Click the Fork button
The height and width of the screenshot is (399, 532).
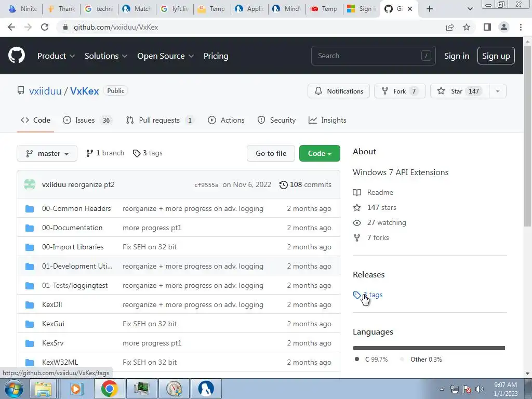(x=400, y=91)
